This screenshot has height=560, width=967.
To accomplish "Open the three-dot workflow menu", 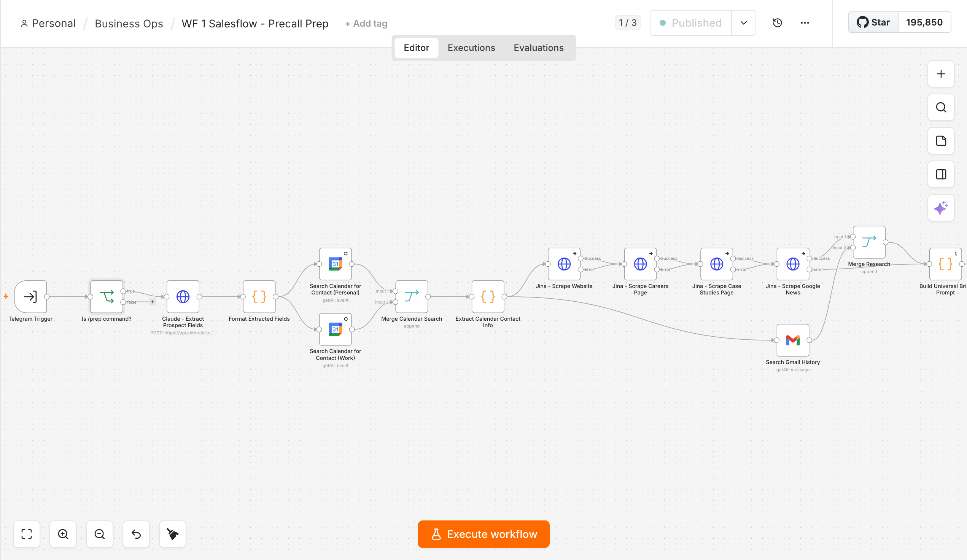I will tap(805, 23).
